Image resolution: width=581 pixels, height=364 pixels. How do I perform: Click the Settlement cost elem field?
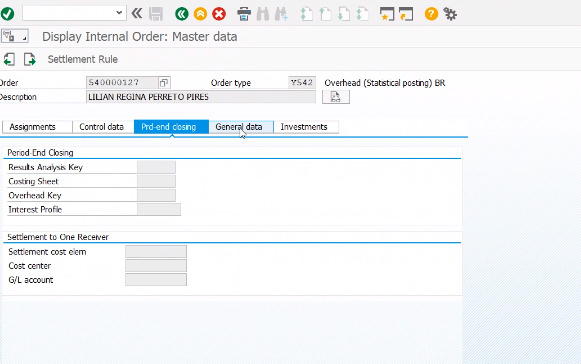click(156, 252)
